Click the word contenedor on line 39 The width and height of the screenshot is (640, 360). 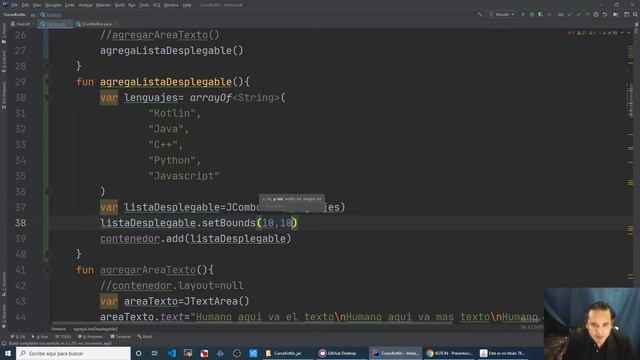pyautogui.click(x=130, y=239)
